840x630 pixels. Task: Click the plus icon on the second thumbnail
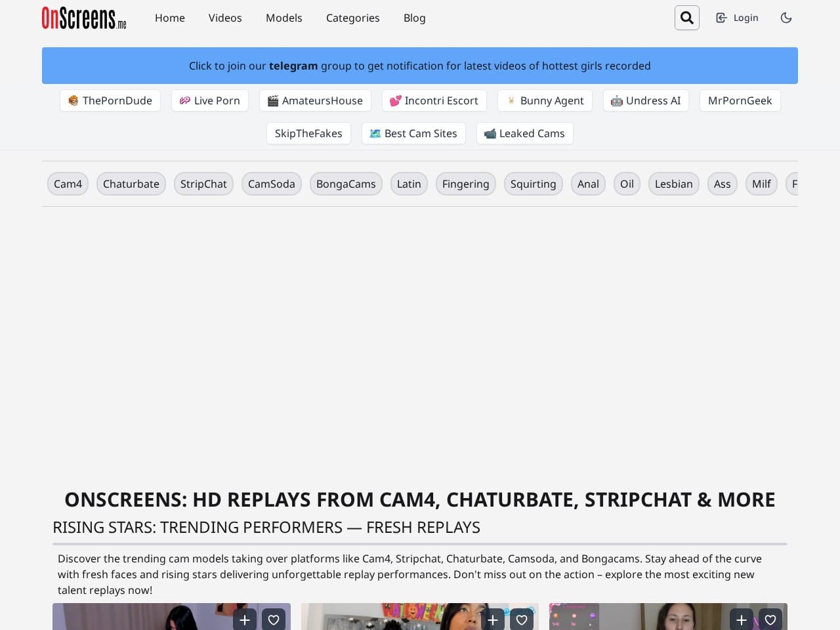pyautogui.click(x=493, y=619)
